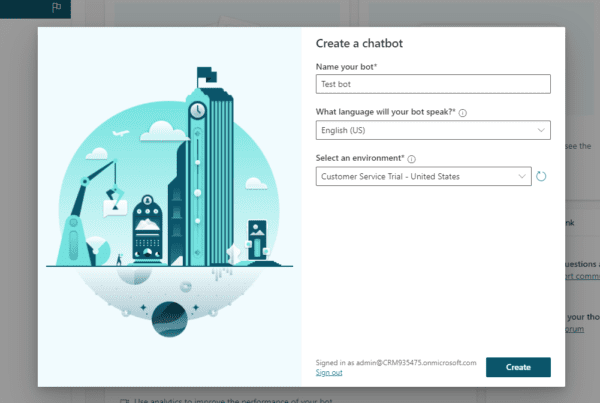Click chevron of Customer Service Trial combo box
The width and height of the screenshot is (600, 403).
[x=522, y=177]
